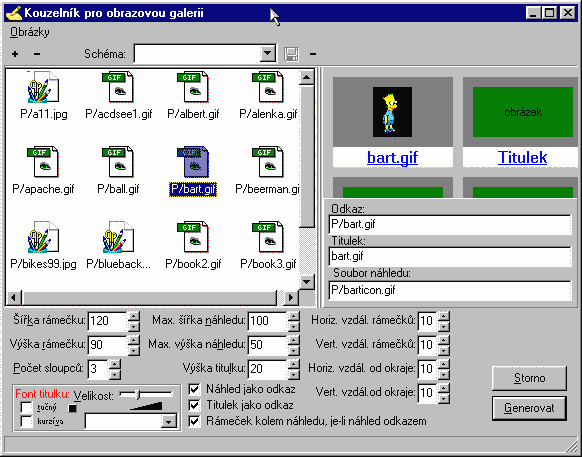Decrease Vert. vzdál. od okraje value
The width and height of the screenshot is (582, 457).
point(444,398)
